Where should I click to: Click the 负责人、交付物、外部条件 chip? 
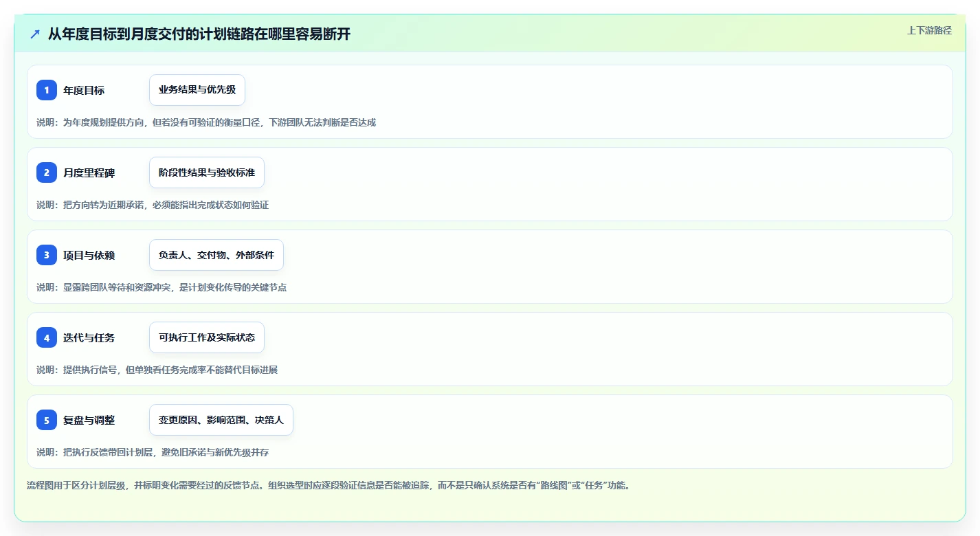pos(216,255)
